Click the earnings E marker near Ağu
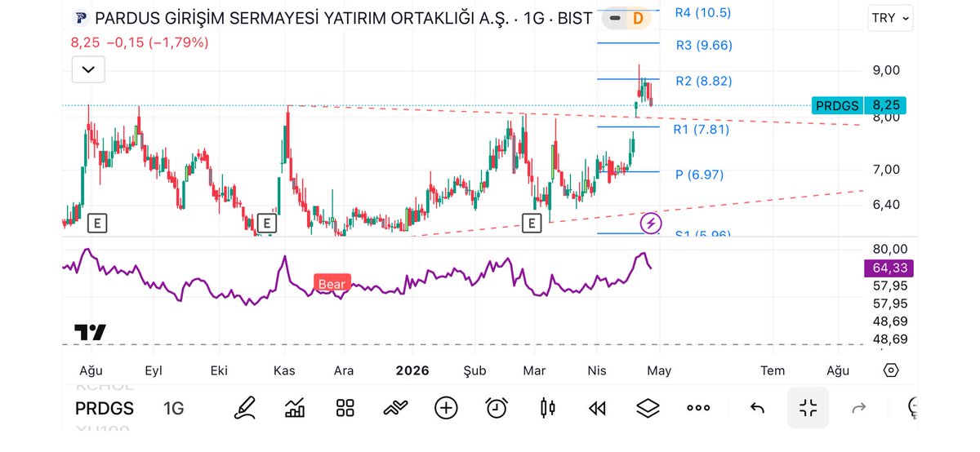This screenshot has height=452, width=980. pyautogui.click(x=98, y=222)
